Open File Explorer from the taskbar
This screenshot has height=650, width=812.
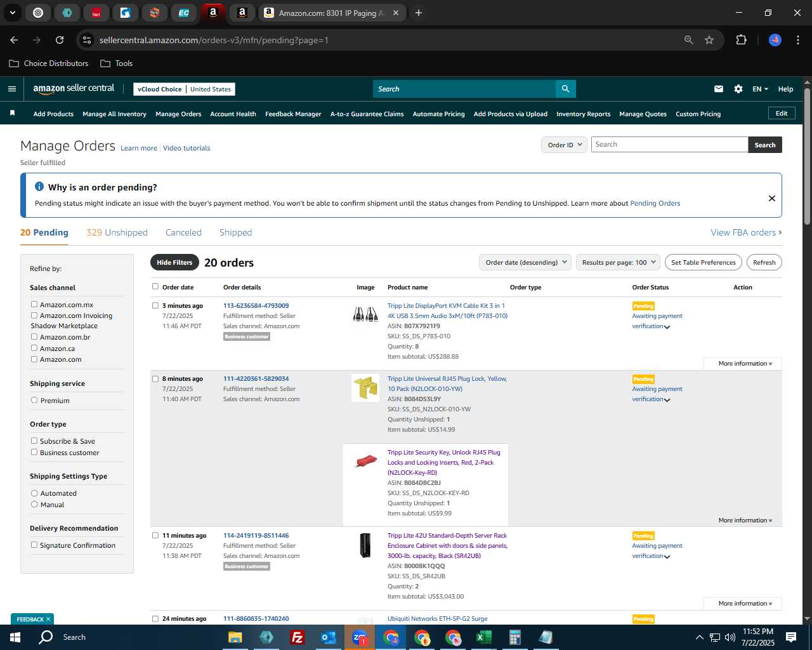tap(235, 637)
